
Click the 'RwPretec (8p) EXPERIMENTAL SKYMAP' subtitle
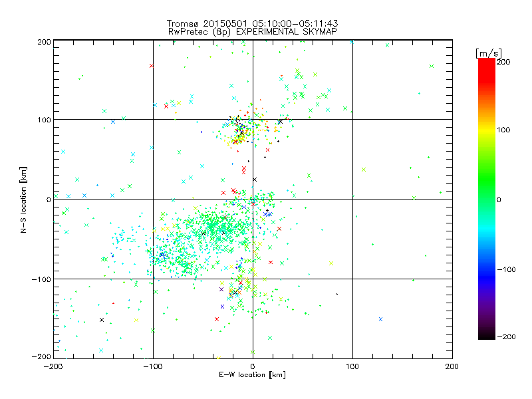[x=253, y=32]
